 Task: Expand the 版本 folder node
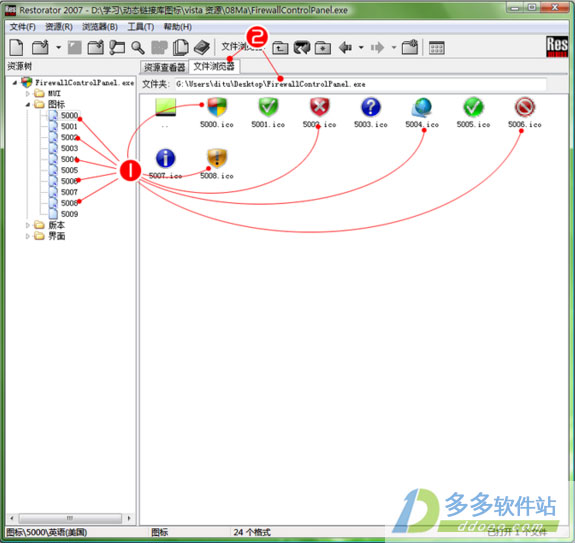pyautogui.click(x=28, y=225)
